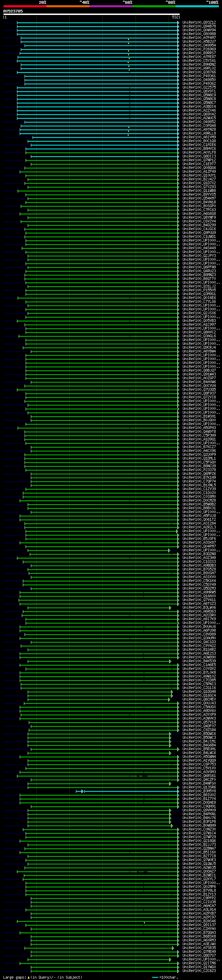This screenshot has height=980, width=222.
Task: Open hit UniRef100_Q2KYL7
Action: (x=199, y=879)
